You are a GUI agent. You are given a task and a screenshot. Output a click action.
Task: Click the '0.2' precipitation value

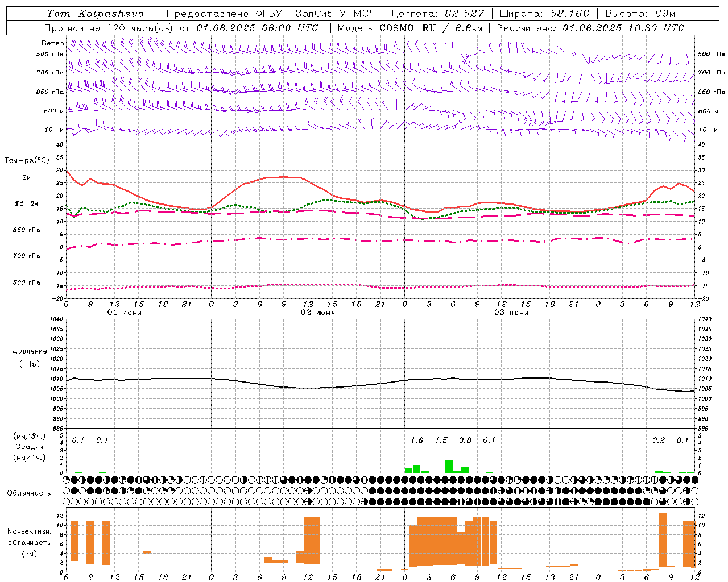click(x=659, y=440)
